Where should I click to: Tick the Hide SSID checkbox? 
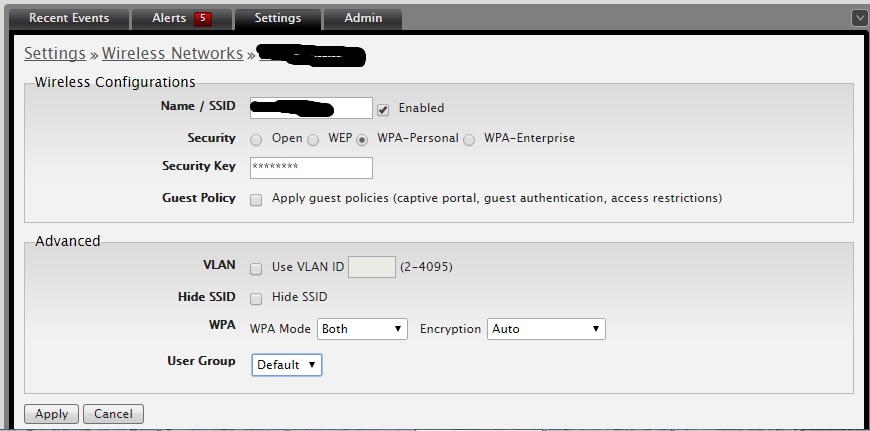pos(256,298)
